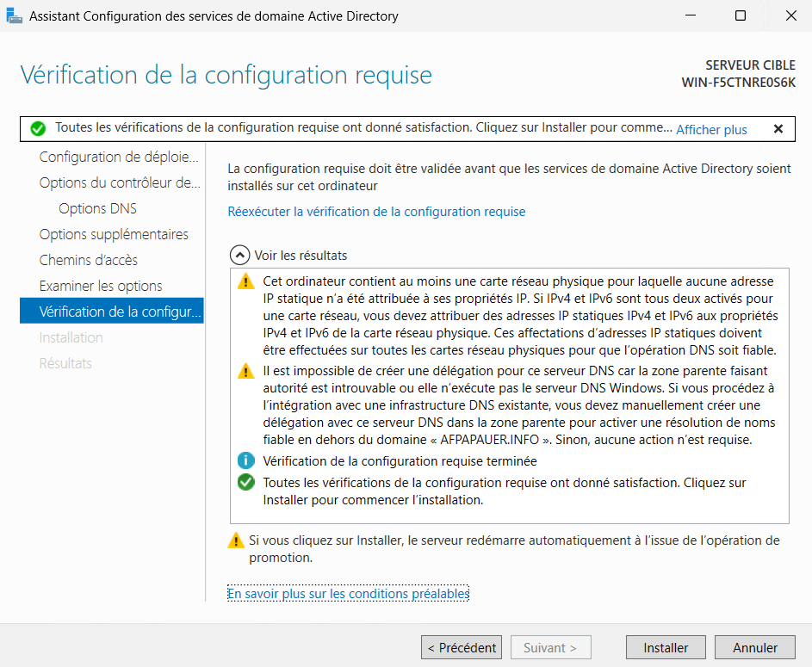Select Options du contrôleur de domaine step
Image resolution: width=812 pixels, height=667 pixels.
119,182
